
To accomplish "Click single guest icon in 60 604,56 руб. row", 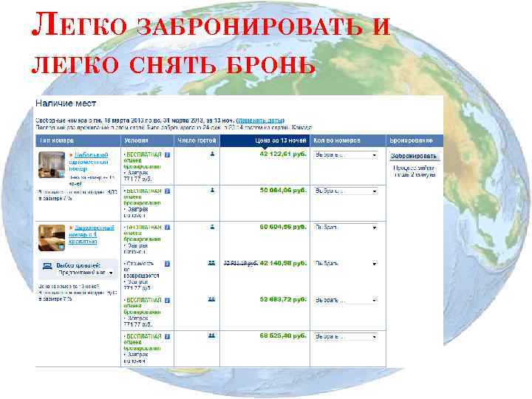I will (x=212, y=226).
